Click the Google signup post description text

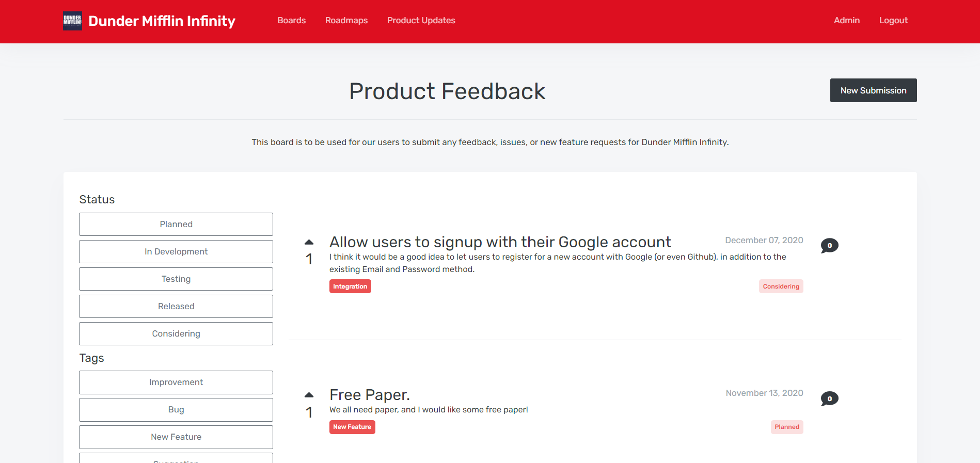(x=558, y=263)
